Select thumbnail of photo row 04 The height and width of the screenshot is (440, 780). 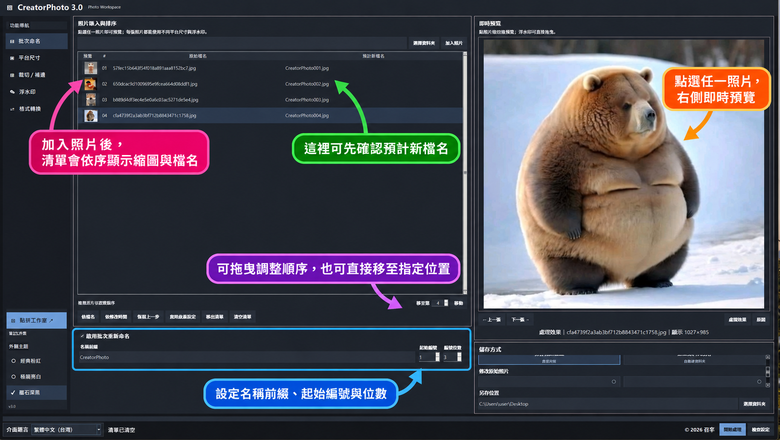pos(91,116)
